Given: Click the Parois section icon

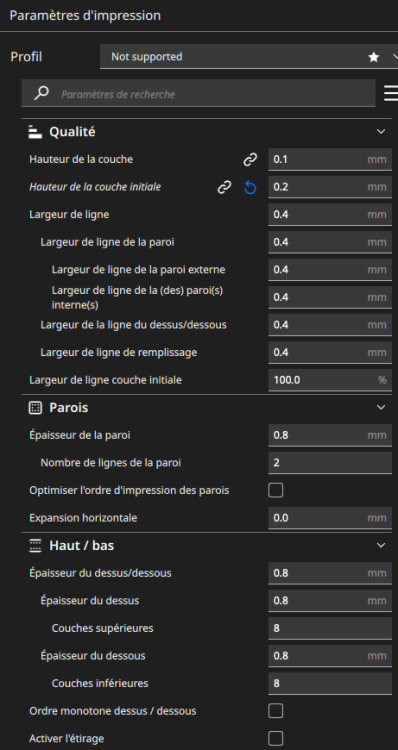Looking at the screenshot, I should click(35, 408).
